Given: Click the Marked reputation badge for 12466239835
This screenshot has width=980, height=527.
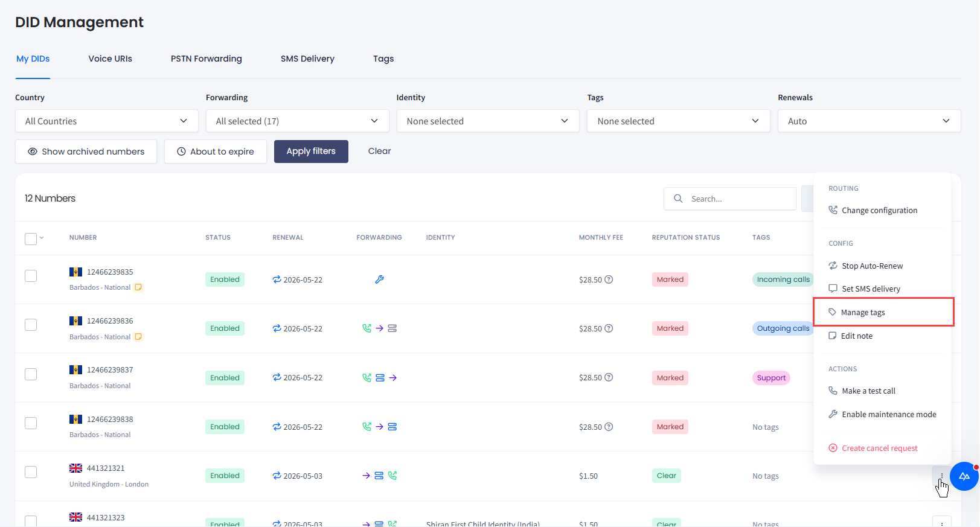Looking at the screenshot, I should click(670, 279).
